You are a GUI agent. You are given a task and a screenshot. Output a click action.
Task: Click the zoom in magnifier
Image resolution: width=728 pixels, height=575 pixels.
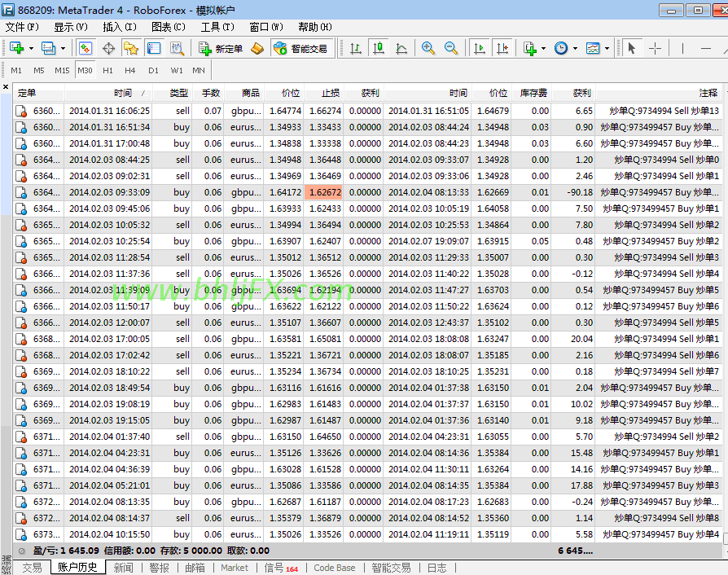(428, 48)
